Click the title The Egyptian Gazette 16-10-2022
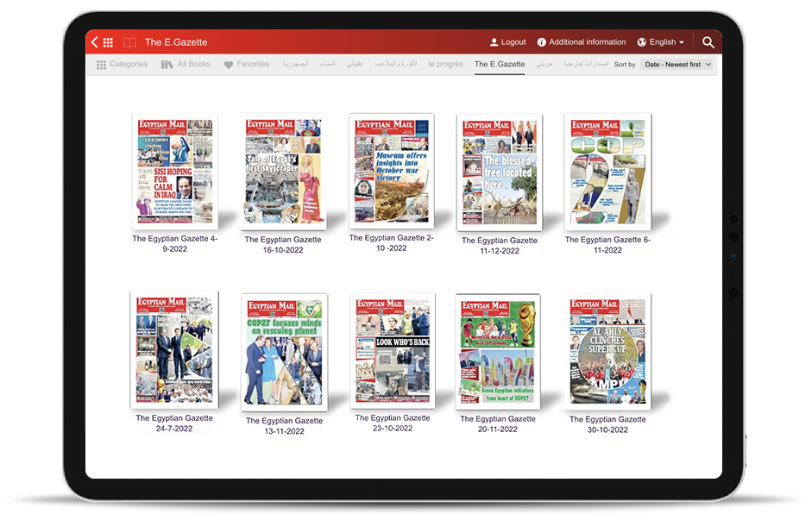 pos(283,245)
